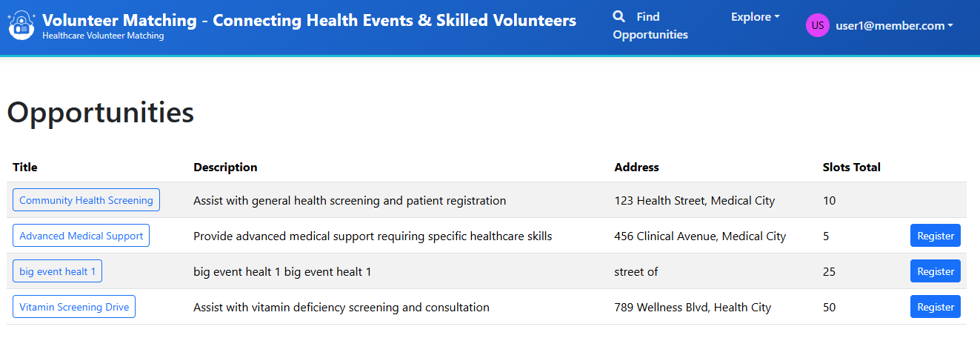This screenshot has width=980, height=338.
Task: Click the Slots Total column header
Action: [851, 168]
